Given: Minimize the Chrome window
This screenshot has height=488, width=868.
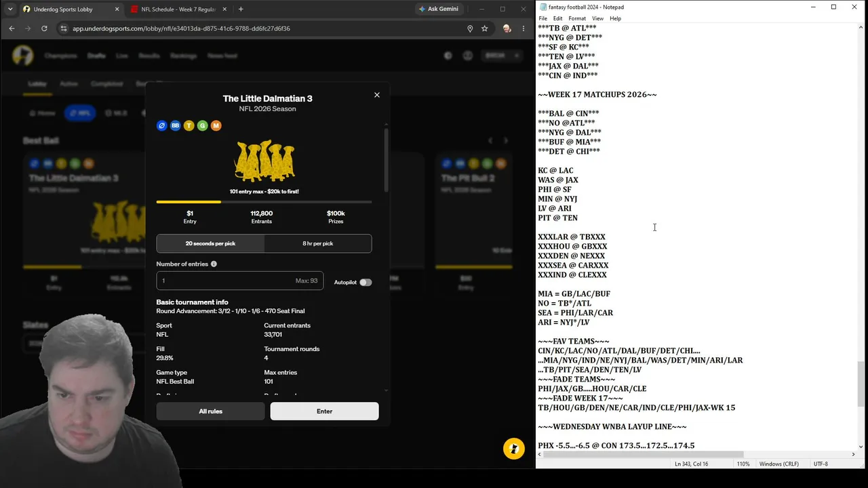Looking at the screenshot, I should click(482, 9).
